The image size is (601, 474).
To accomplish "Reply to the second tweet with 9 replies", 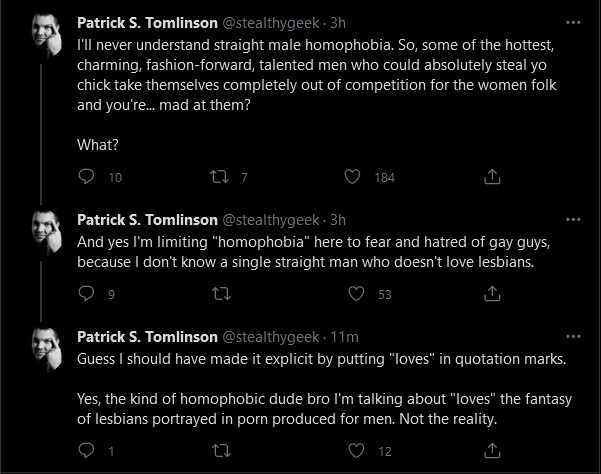I will [86, 294].
